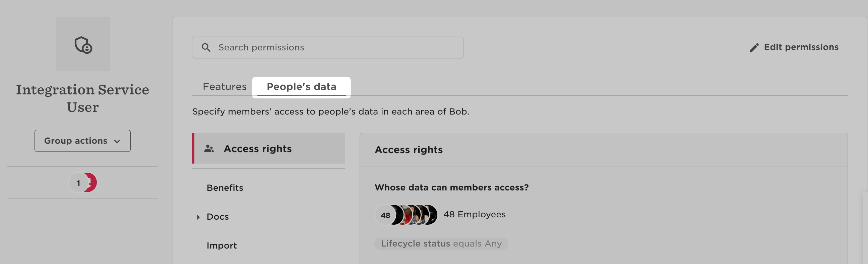Viewport: 868px width, 264px height.
Task: Click the chevron on Group actions button
Action: [117, 141]
